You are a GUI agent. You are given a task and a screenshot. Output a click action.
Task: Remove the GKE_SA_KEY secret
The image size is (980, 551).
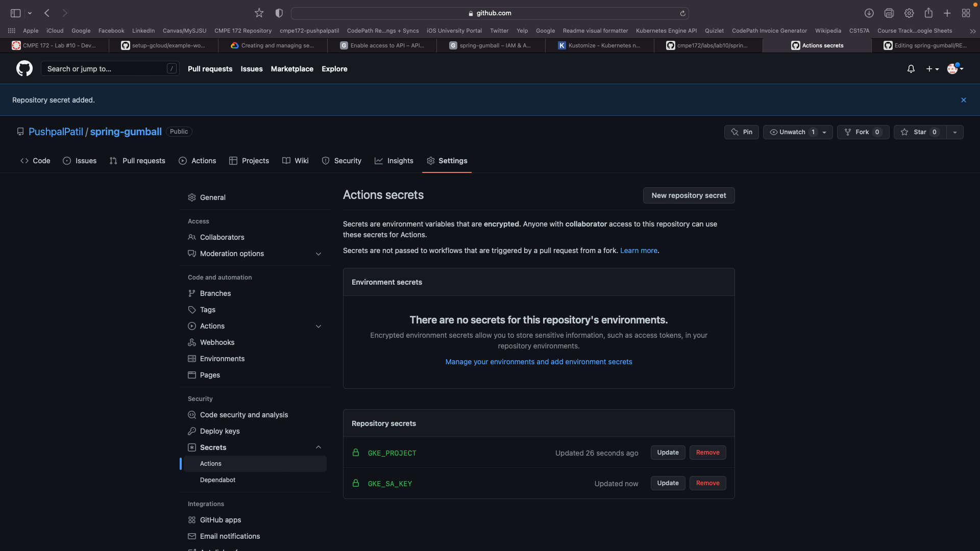(707, 483)
